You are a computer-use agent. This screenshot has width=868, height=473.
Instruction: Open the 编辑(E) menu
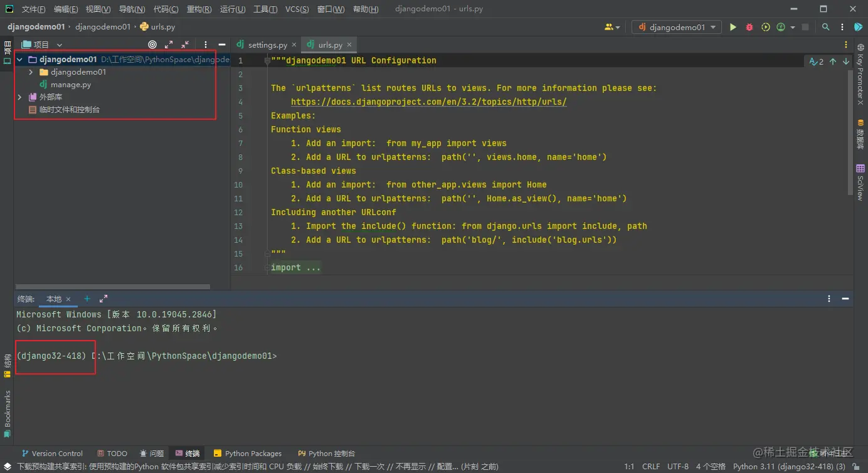coord(66,9)
